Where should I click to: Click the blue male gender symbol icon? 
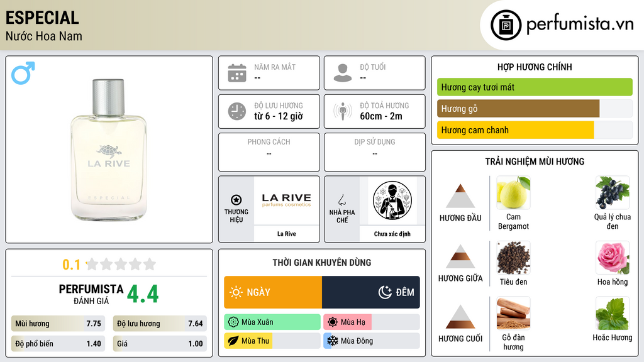point(23,73)
